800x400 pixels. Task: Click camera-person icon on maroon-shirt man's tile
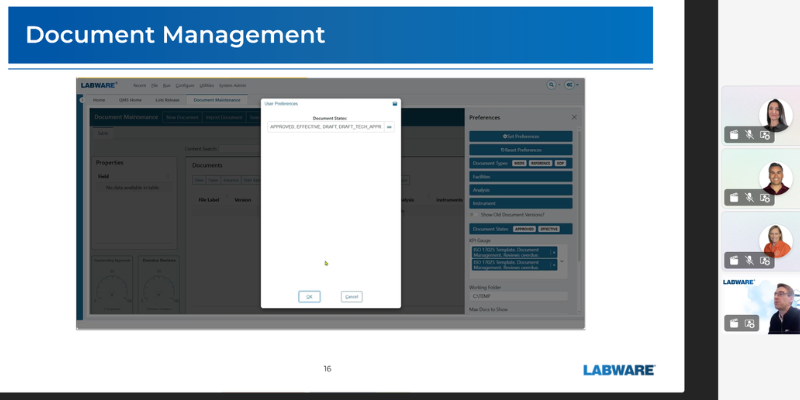coord(765,197)
